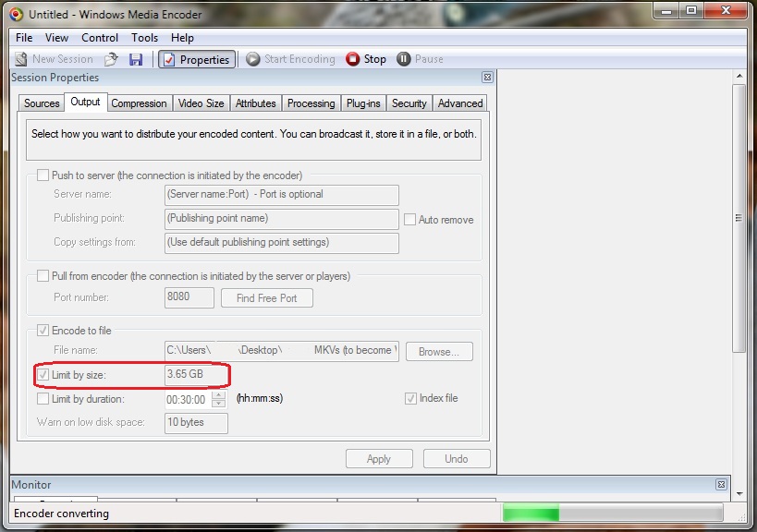The height and width of the screenshot is (532, 757).
Task: Click the vertical scrollbar thumb
Action: [x=739, y=219]
